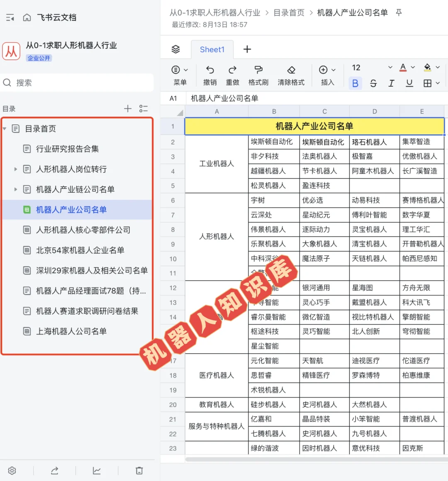Toggle italic formatting
Image resolution: width=448 pixels, height=481 pixels.
391,83
